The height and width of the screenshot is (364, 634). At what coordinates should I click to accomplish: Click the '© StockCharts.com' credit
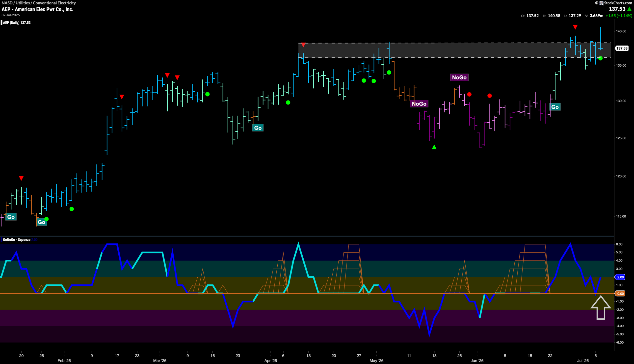(613, 3)
